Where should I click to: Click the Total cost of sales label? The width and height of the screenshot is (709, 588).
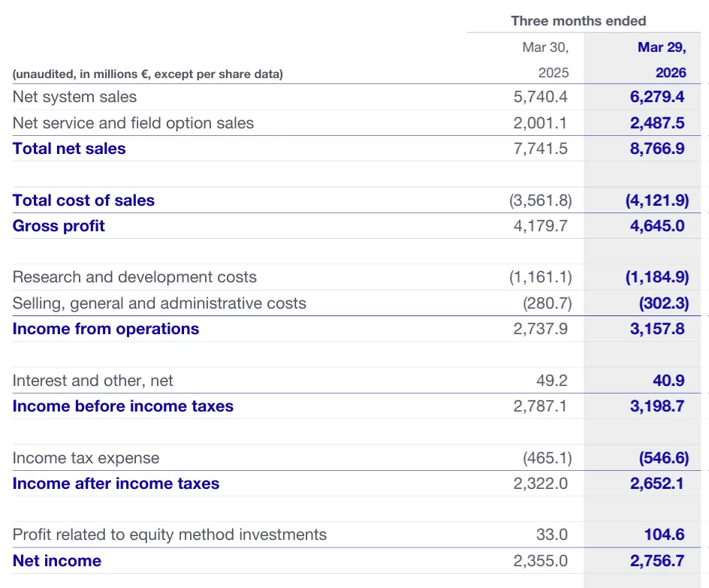click(x=83, y=201)
